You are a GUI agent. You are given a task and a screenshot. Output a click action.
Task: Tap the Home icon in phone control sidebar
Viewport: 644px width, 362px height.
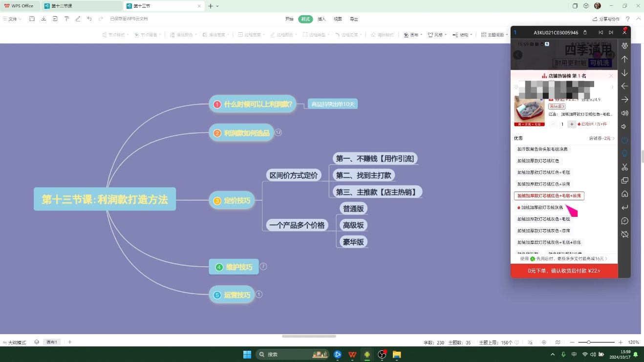click(x=624, y=194)
